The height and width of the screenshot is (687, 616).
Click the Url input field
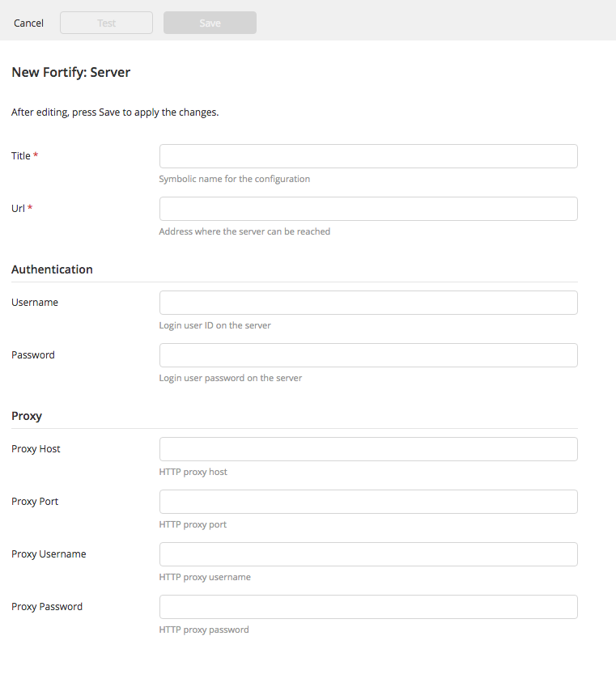click(368, 208)
